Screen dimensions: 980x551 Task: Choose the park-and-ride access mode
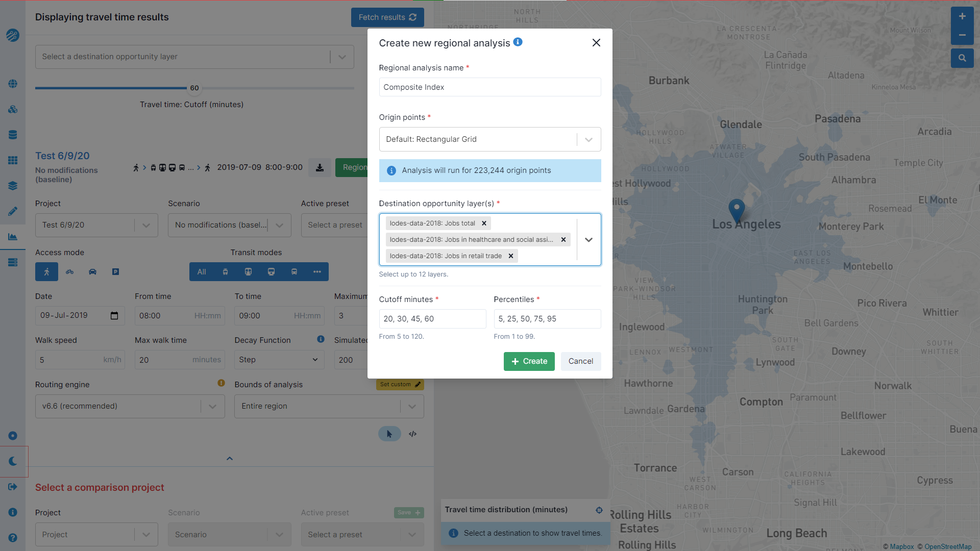tap(115, 271)
